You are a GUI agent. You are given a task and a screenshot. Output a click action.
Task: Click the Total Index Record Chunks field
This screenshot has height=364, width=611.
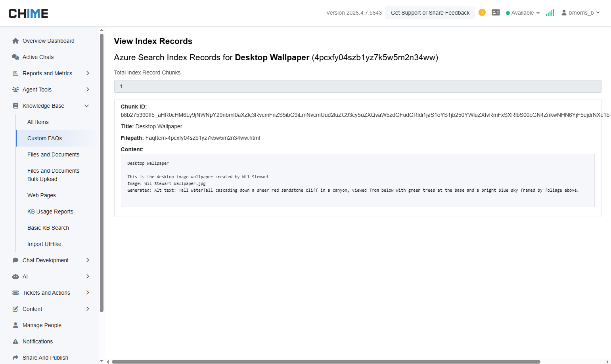(x=357, y=86)
